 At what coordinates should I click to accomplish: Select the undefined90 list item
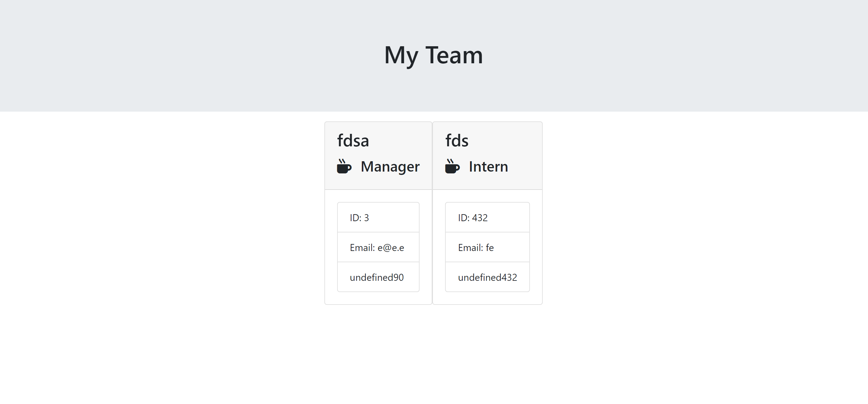(x=378, y=277)
